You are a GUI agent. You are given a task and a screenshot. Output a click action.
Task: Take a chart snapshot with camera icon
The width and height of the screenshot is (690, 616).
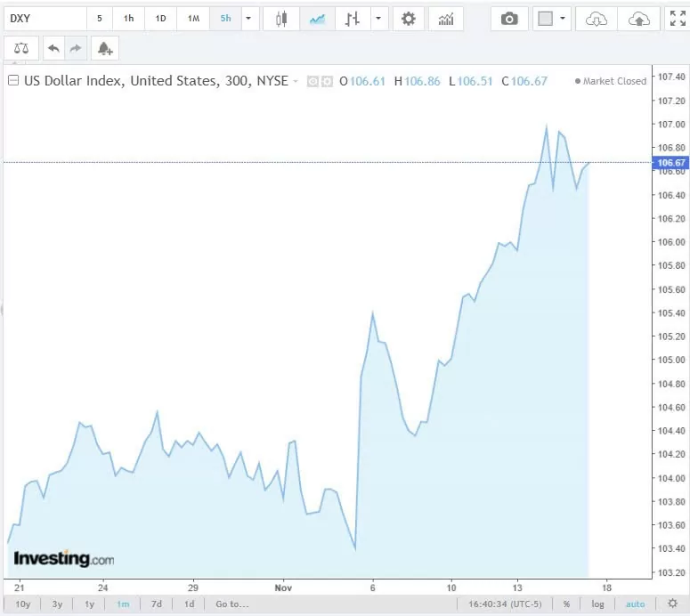point(509,19)
